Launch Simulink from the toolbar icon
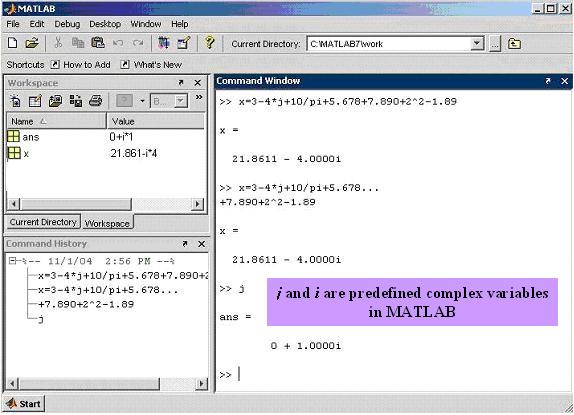 164,43
